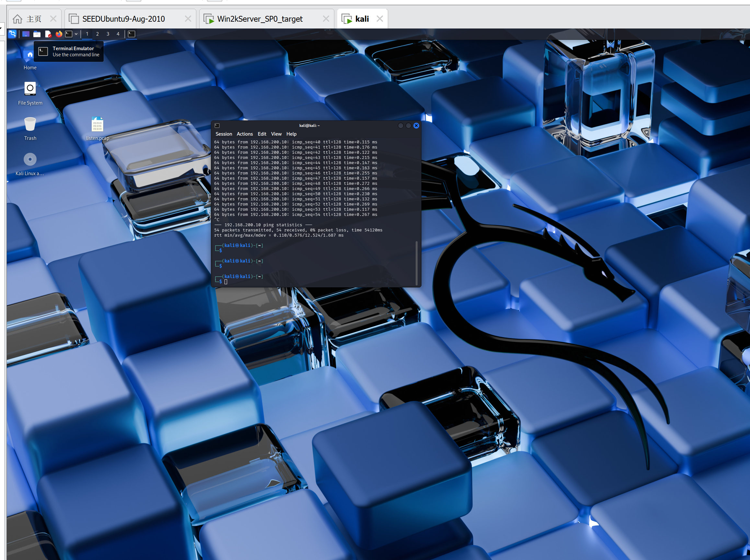Switch to workspace 3

(x=108, y=34)
